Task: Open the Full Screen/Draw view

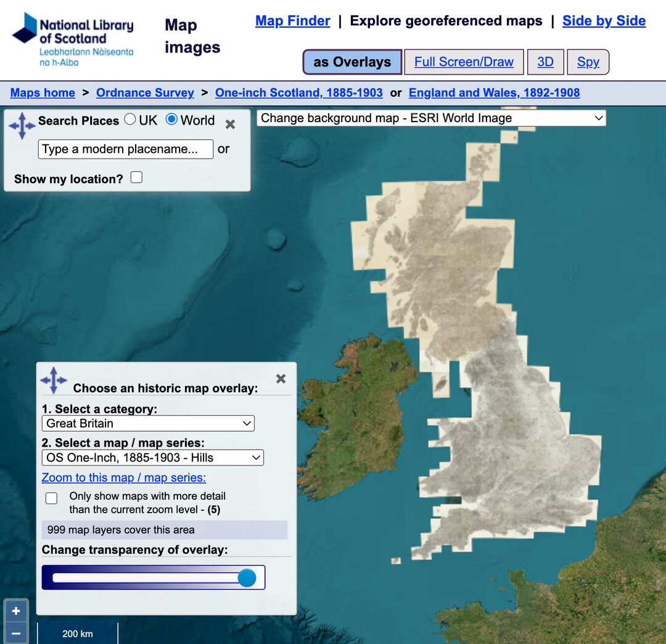Action: [x=464, y=62]
